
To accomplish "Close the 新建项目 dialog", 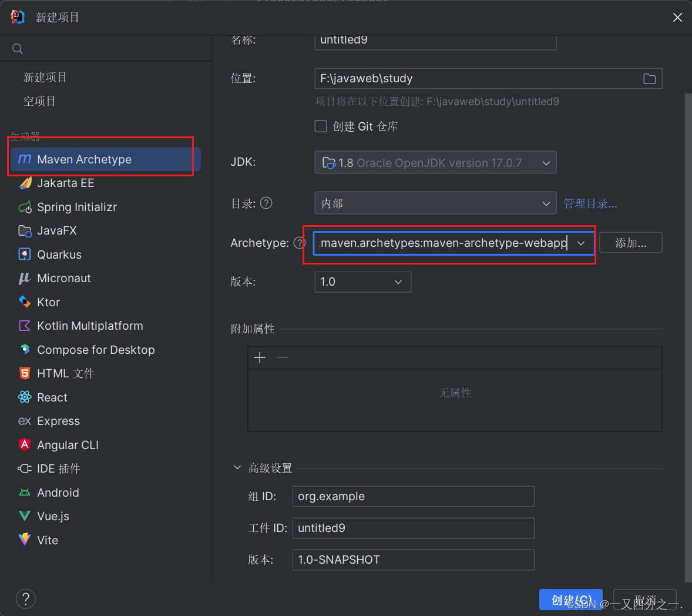I will (677, 17).
